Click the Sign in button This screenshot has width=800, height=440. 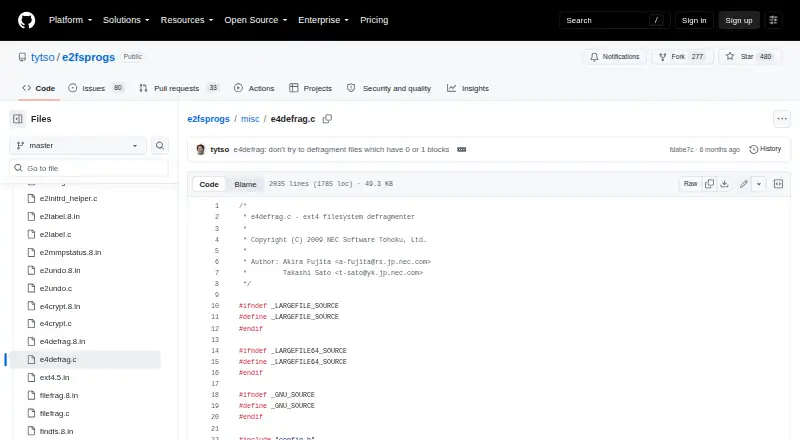click(694, 20)
